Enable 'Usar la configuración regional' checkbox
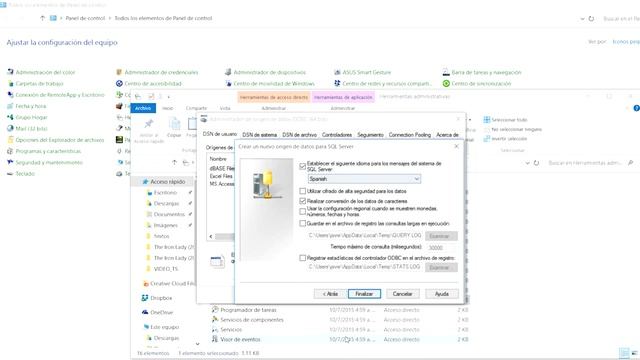The height and width of the screenshot is (360, 640). (302, 211)
